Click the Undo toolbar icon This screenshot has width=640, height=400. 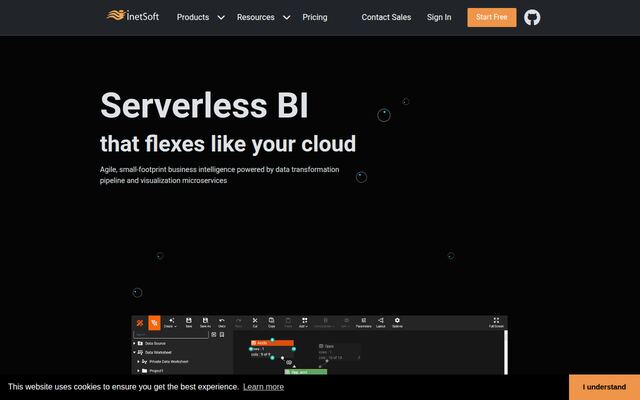click(x=222, y=322)
